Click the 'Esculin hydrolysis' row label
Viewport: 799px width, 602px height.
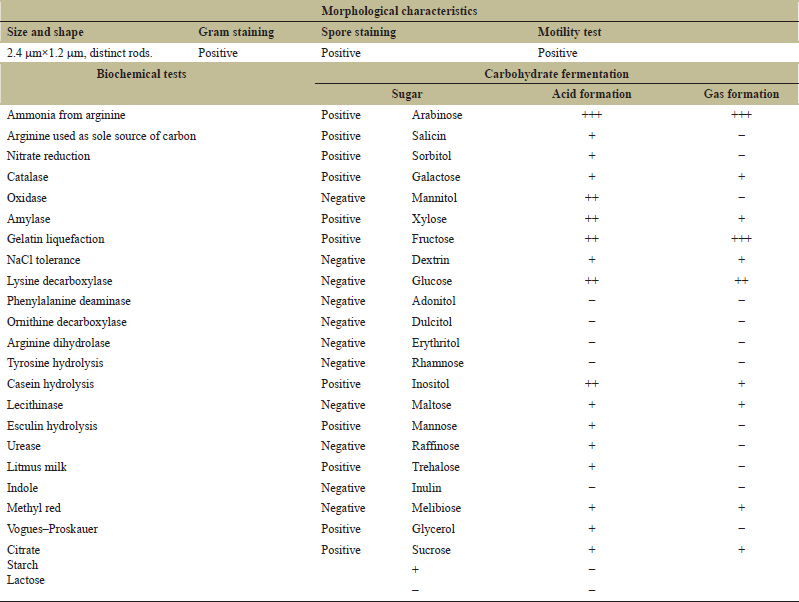tap(51, 426)
